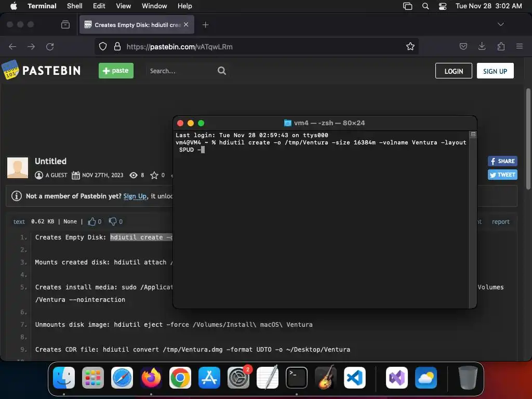Image resolution: width=532 pixels, height=399 pixels.
Task: Click the paste rating star icon
Action: pyautogui.click(x=154, y=175)
